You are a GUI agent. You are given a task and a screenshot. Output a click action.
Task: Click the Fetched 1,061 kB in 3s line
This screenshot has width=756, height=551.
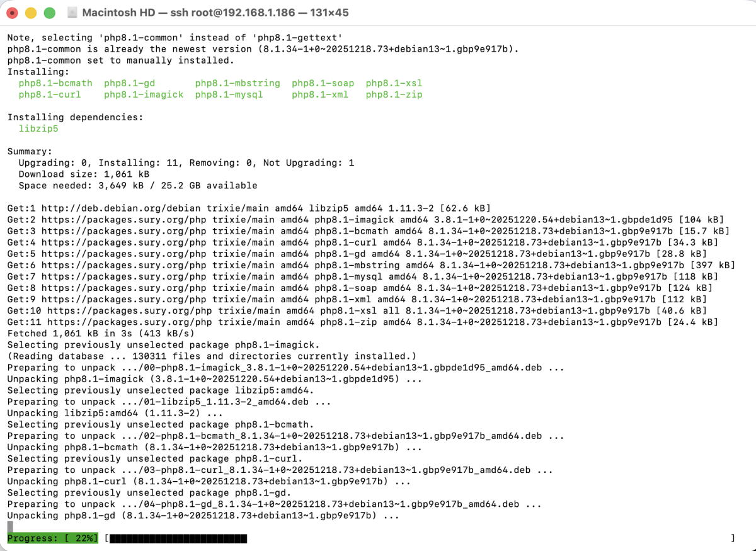(x=101, y=332)
